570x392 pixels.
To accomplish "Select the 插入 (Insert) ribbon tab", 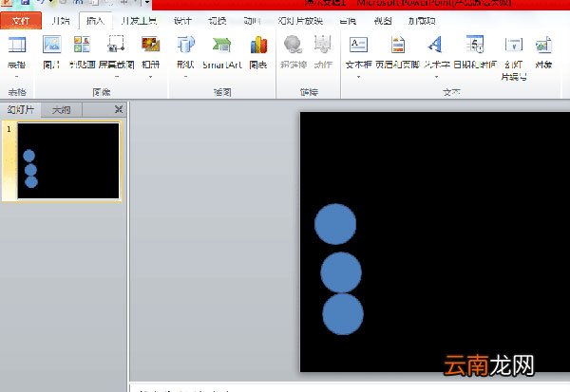I will pyautogui.click(x=95, y=21).
